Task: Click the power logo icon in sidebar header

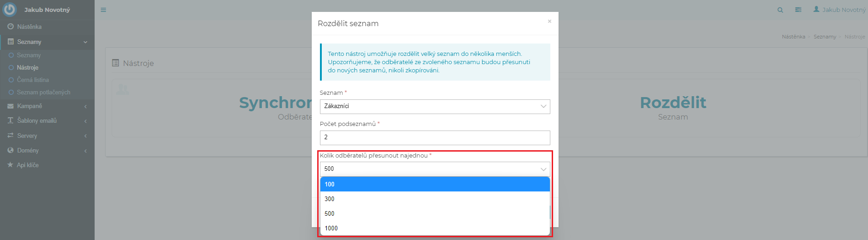Action: 9,9
